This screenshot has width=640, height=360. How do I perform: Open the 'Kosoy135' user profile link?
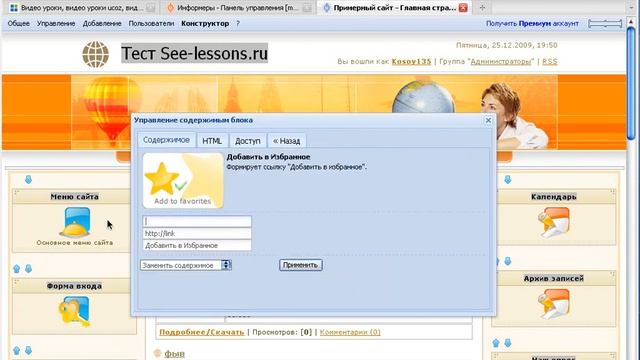[411, 61]
